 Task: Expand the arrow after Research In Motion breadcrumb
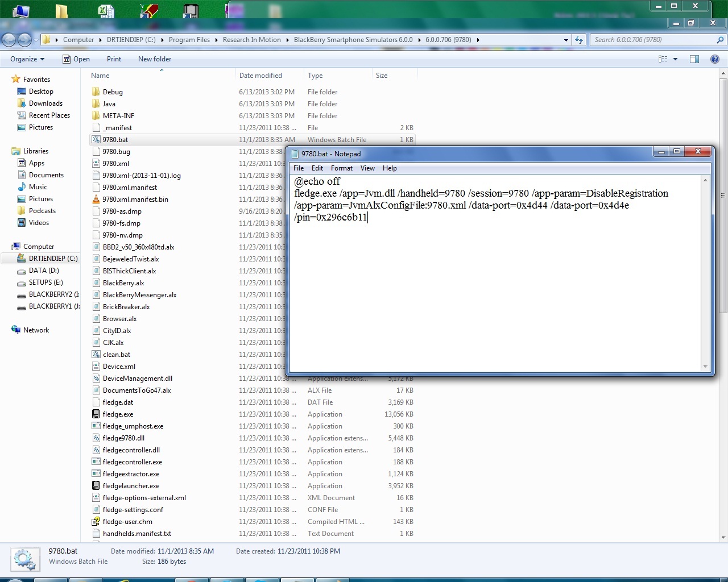pyautogui.click(x=288, y=40)
